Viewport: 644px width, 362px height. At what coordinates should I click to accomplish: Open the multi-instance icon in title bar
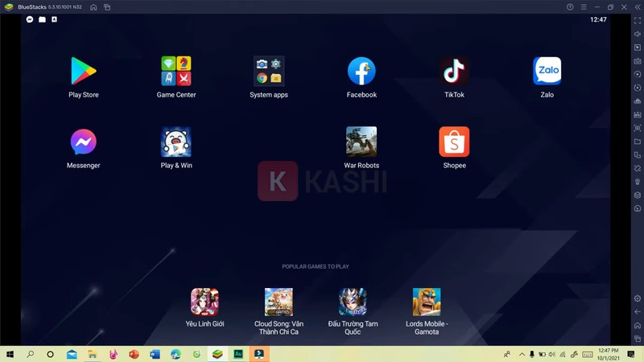[x=107, y=7]
